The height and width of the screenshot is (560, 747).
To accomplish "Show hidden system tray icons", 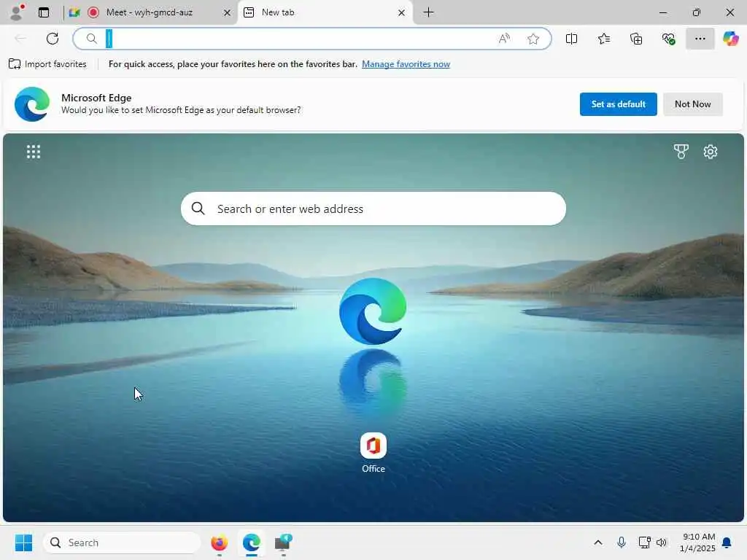I will point(598,542).
